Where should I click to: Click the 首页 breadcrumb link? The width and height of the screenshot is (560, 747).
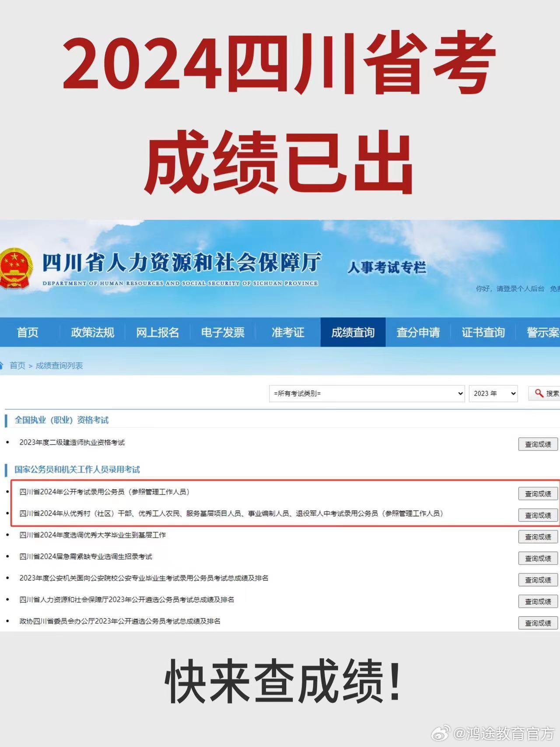tap(17, 365)
